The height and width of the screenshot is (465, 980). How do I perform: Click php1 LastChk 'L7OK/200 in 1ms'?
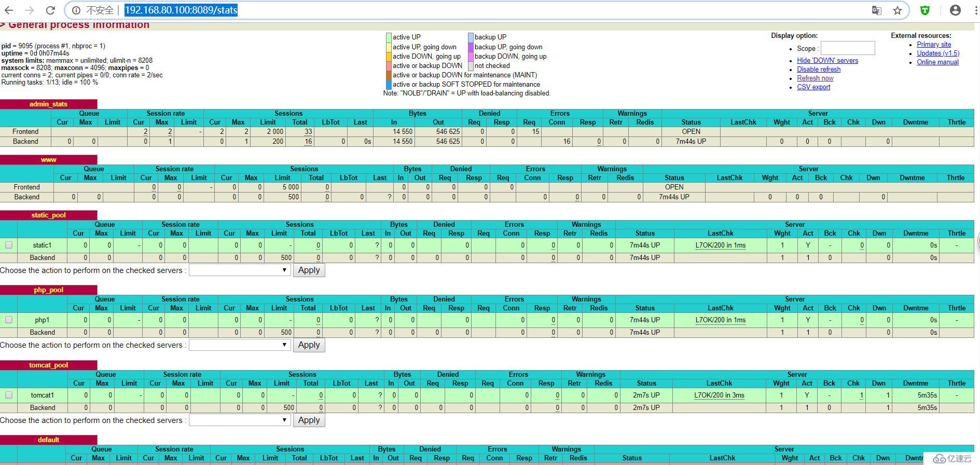click(x=721, y=320)
